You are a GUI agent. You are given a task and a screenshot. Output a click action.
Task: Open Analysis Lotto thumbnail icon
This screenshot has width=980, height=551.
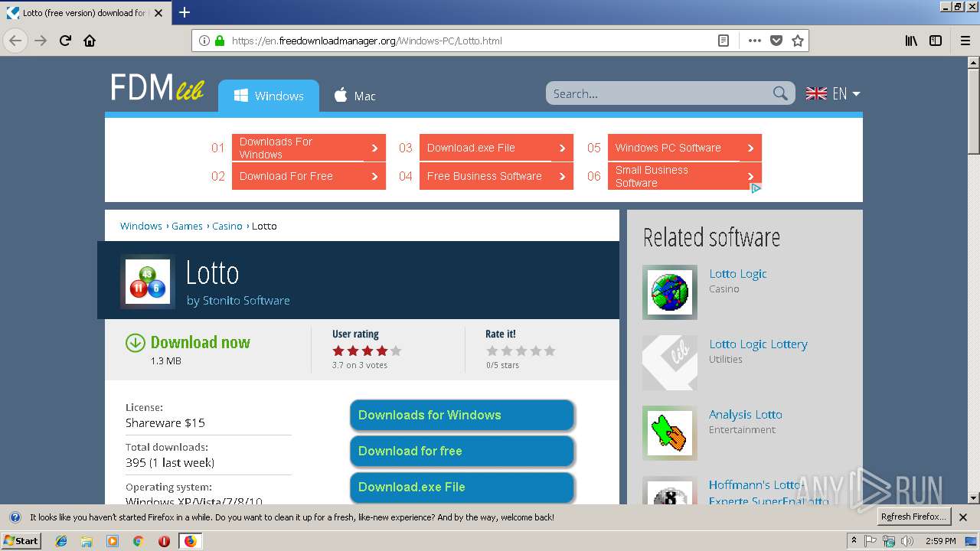[x=670, y=433]
